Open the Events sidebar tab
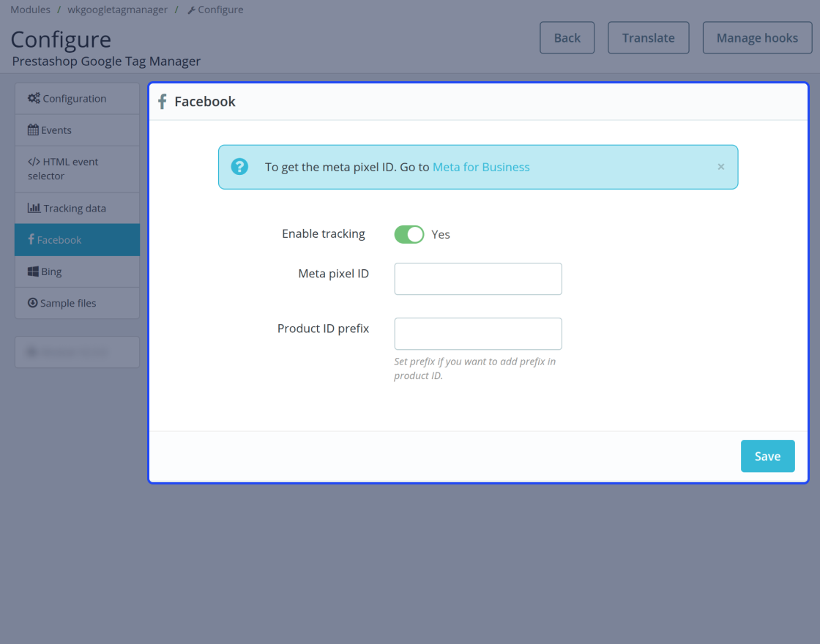 click(x=78, y=130)
